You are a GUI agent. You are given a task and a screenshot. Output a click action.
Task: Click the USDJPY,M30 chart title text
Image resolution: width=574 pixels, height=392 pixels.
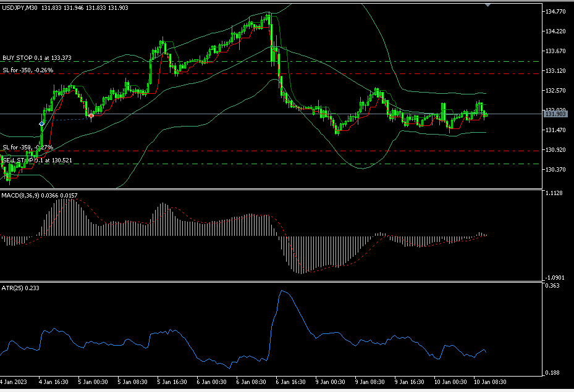pos(20,7)
